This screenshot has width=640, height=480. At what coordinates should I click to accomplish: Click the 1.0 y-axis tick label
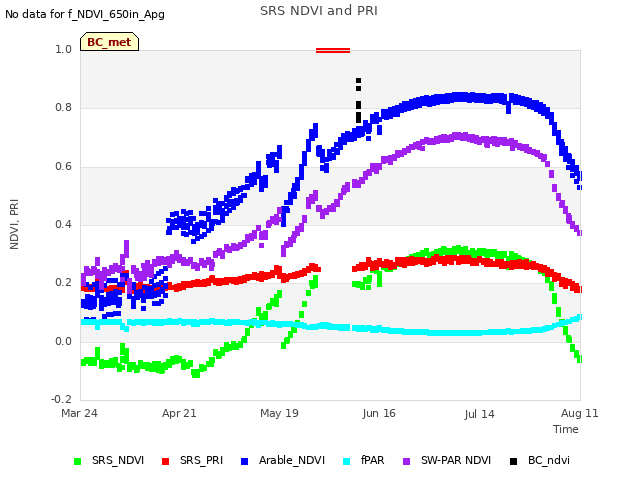coord(63,49)
